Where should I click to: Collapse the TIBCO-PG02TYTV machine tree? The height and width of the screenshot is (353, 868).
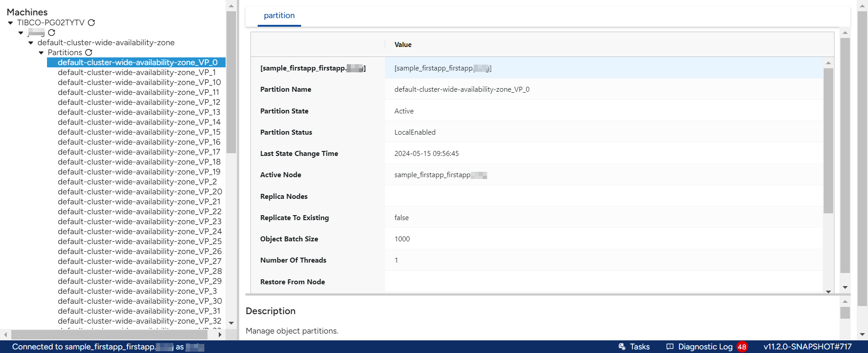click(x=10, y=23)
